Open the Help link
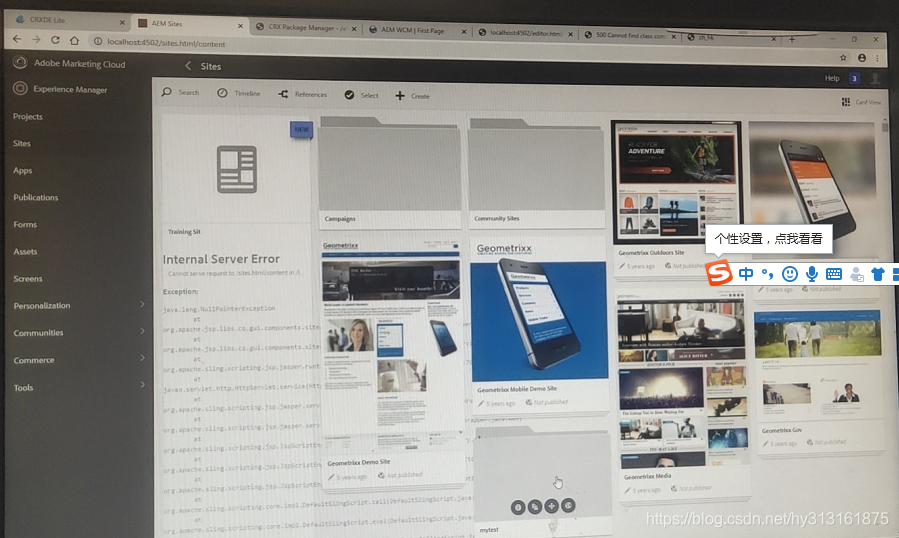Screen dimensions: 899x538 point(832,78)
